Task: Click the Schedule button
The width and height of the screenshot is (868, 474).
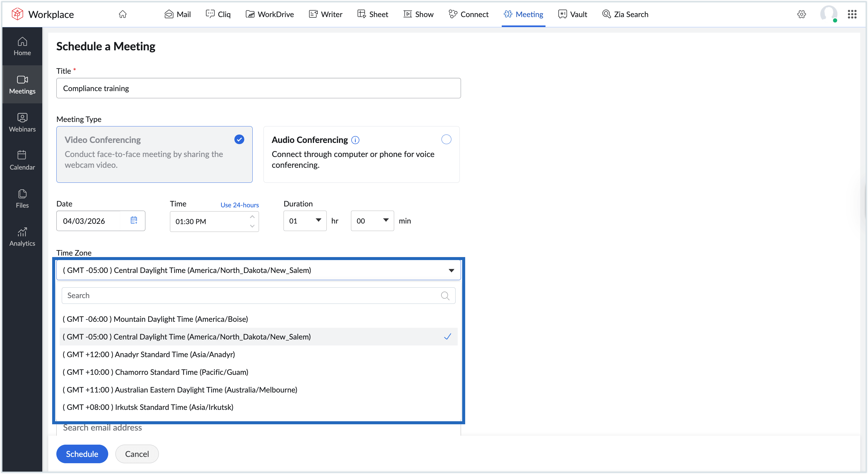Action: [82, 454]
